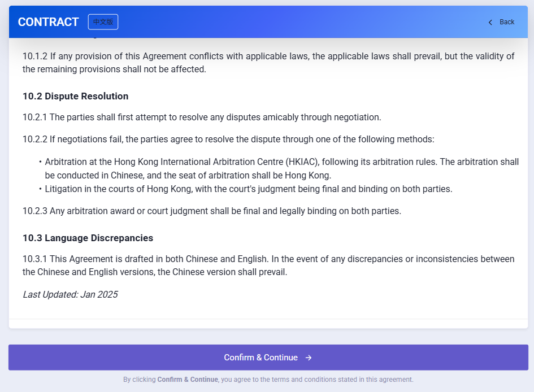Click clause 10.2.3 on binding awards
Image resolution: width=534 pixels, height=392 pixels.
pyautogui.click(x=212, y=211)
